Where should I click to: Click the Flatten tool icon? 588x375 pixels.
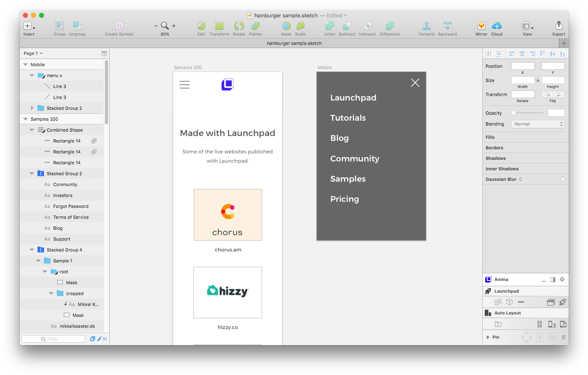pos(255,26)
